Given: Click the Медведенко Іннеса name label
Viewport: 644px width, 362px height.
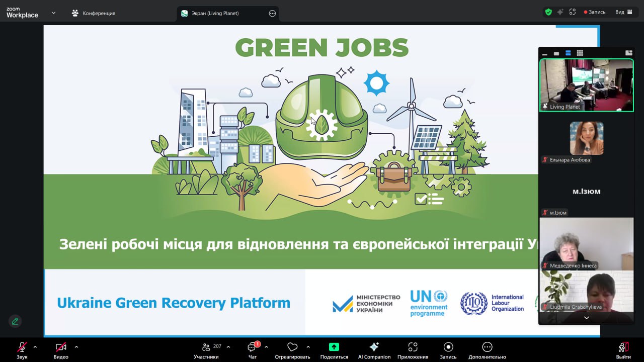Looking at the screenshot, I should point(574,265).
